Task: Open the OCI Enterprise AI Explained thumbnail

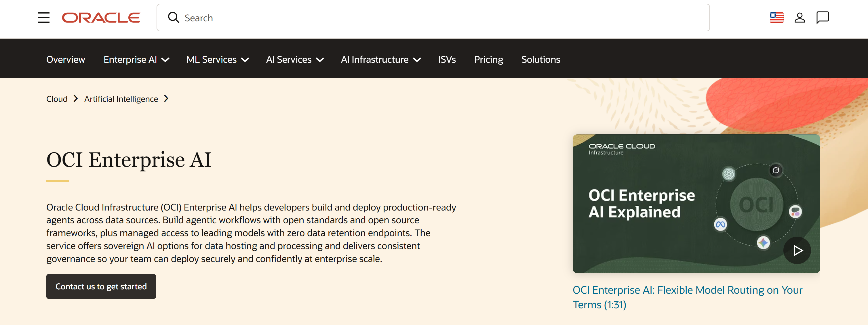Action: tap(696, 204)
